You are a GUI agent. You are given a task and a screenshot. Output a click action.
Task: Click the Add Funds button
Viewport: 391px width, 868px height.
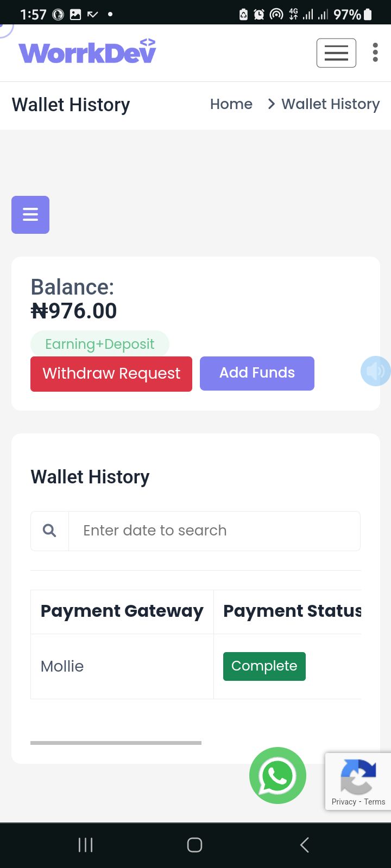257,373
